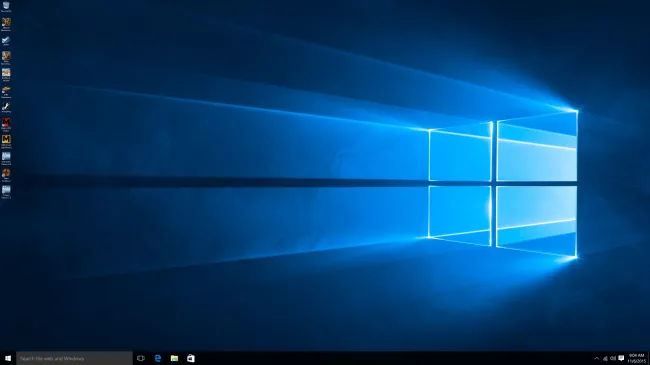650x365 pixels.
Task: Select the last desktop icon in the column
Action: [6, 192]
